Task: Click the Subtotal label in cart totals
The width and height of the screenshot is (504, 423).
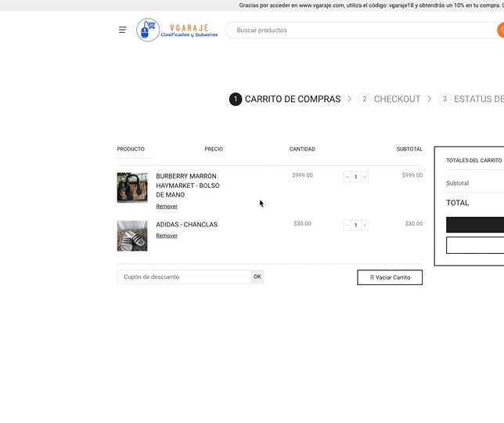Action: (457, 183)
